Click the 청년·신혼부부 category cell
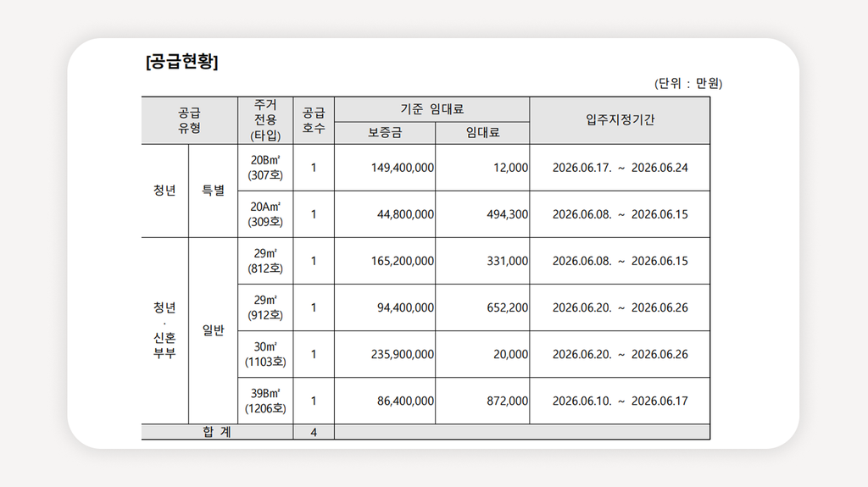Screen dimensions: 868x487 pyautogui.click(x=165, y=331)
